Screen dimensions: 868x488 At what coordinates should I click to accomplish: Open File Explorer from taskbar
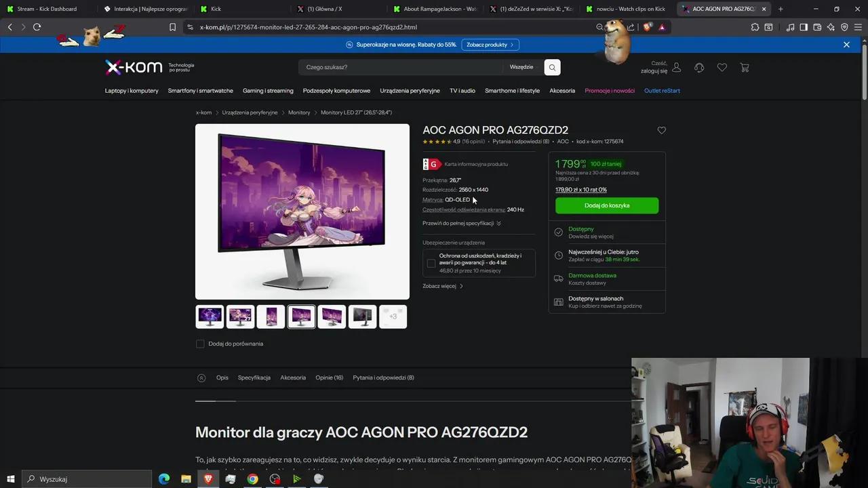(186, 479)
